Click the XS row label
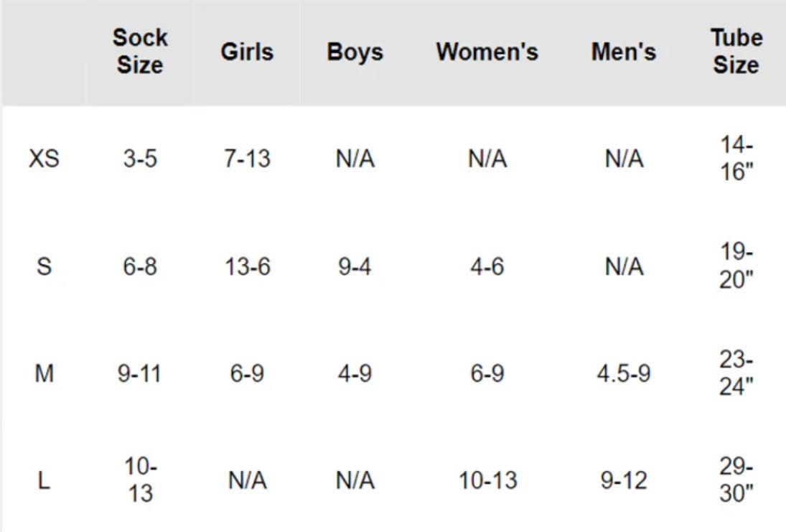Viewport: 786px width, 532px height. tap(44, 159)
